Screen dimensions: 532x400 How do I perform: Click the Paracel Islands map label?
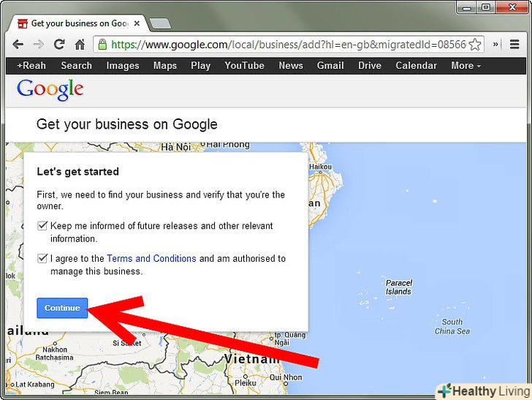pos(399,287)
